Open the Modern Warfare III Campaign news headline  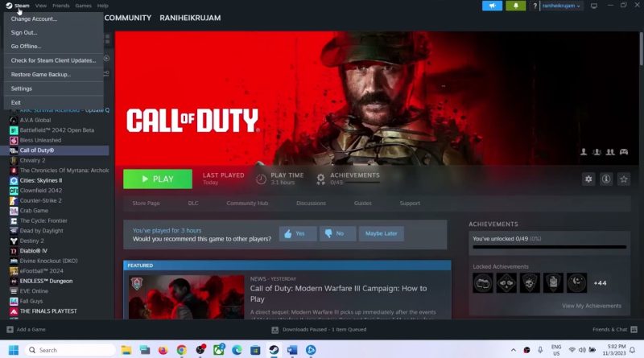[x=338, y=294]
